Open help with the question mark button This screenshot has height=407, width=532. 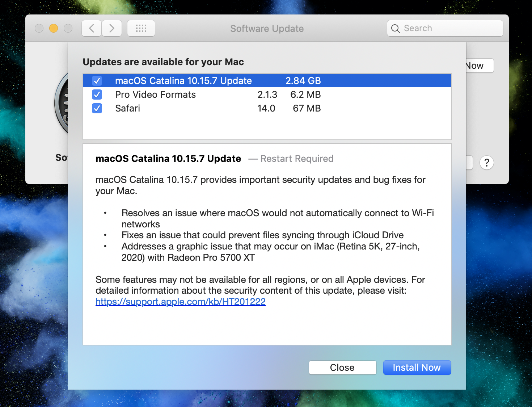coord(486,163)
